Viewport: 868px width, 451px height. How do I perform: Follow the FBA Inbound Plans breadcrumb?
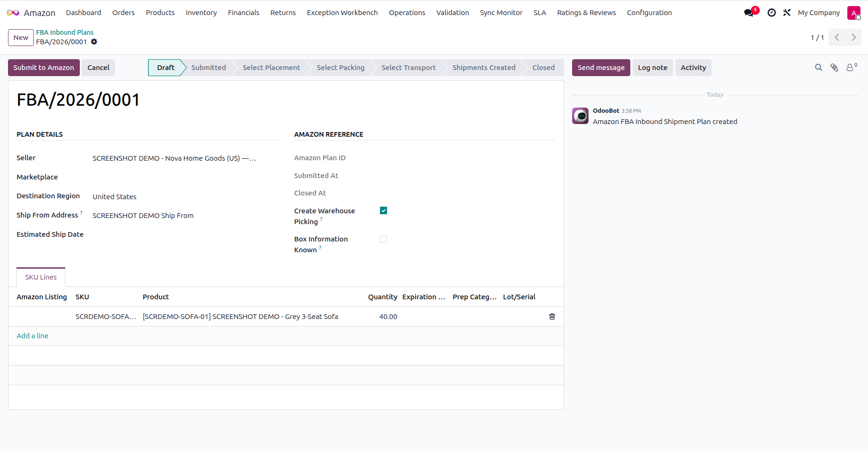point(65,32)
